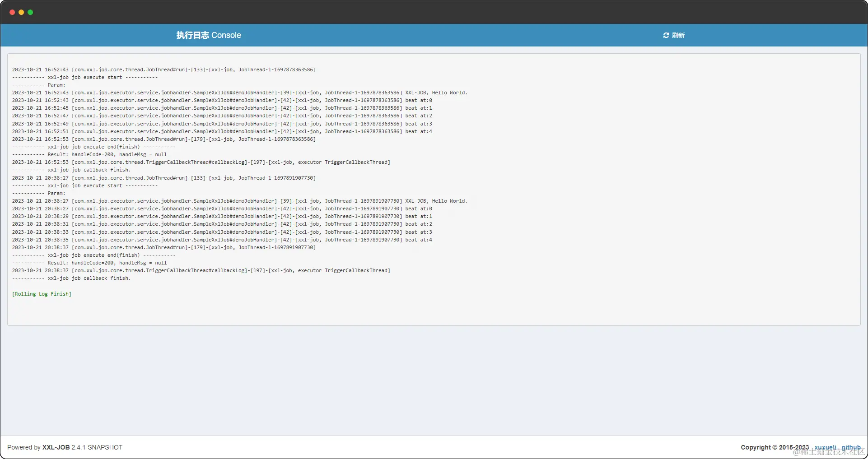Click first log line 16:52:43 JobThread#run [133]
This screenshot has width=868, height=459.
(164, 70)
